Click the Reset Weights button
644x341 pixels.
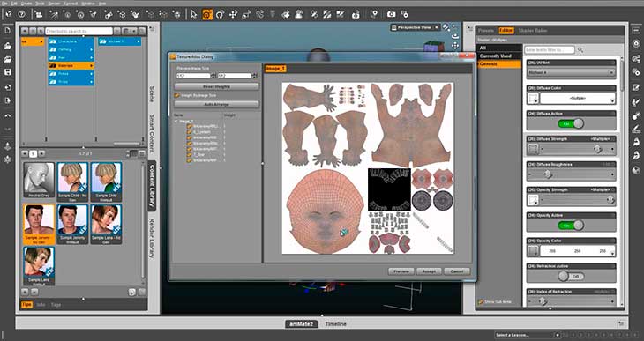click(216, 86)
